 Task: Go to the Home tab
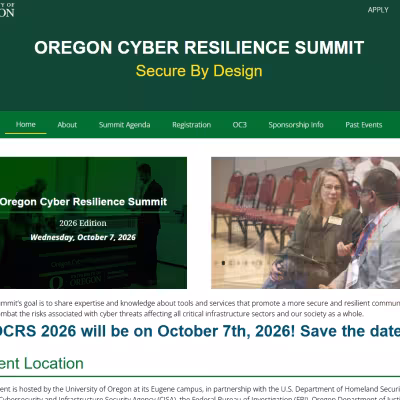tap(26, 124)
